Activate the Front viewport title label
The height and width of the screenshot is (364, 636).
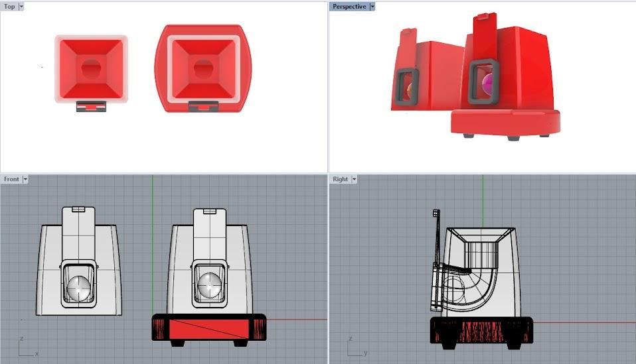(x=11, y=179)
